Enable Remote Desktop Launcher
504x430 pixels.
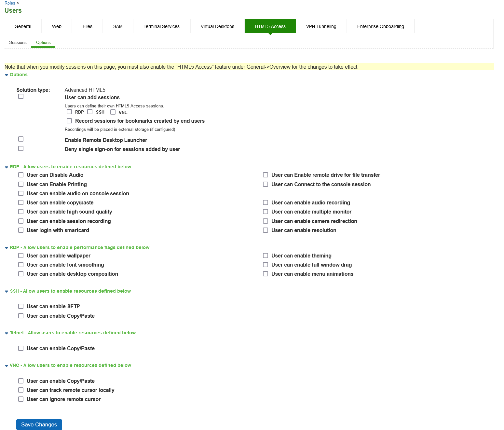click(x=21, y=139)
